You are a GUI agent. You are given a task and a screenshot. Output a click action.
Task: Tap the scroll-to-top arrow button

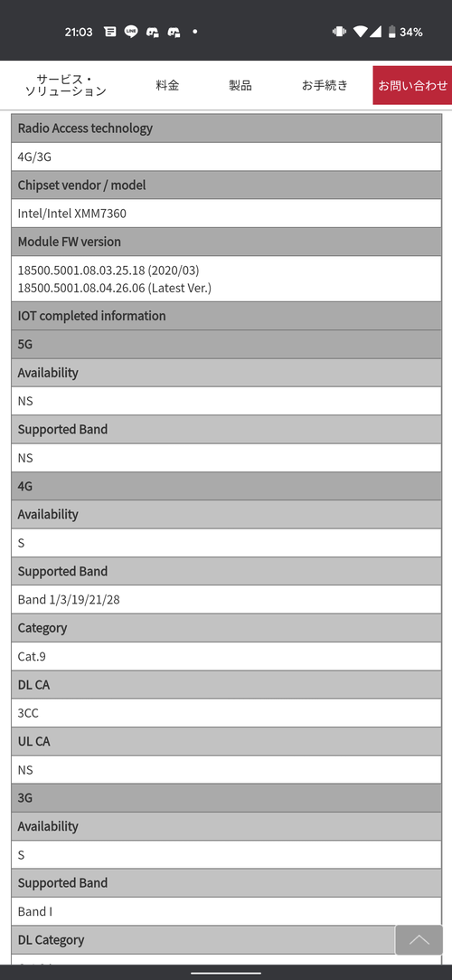[419, 940]
